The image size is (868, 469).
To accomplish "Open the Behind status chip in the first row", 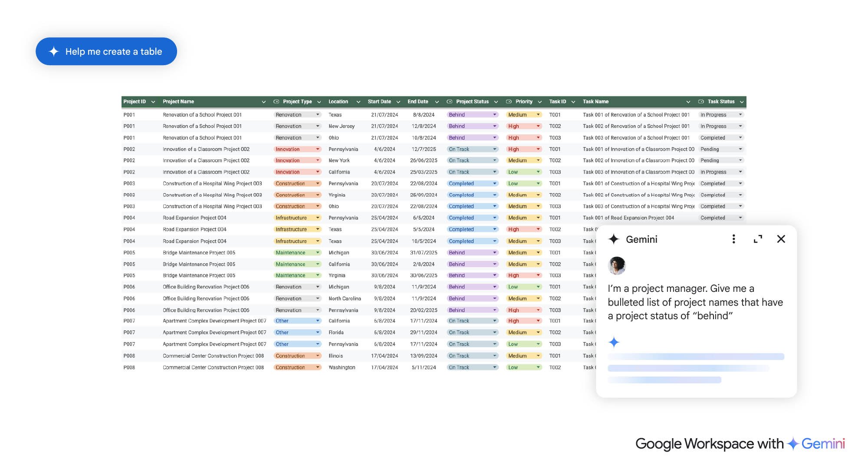I will [472, 115].
